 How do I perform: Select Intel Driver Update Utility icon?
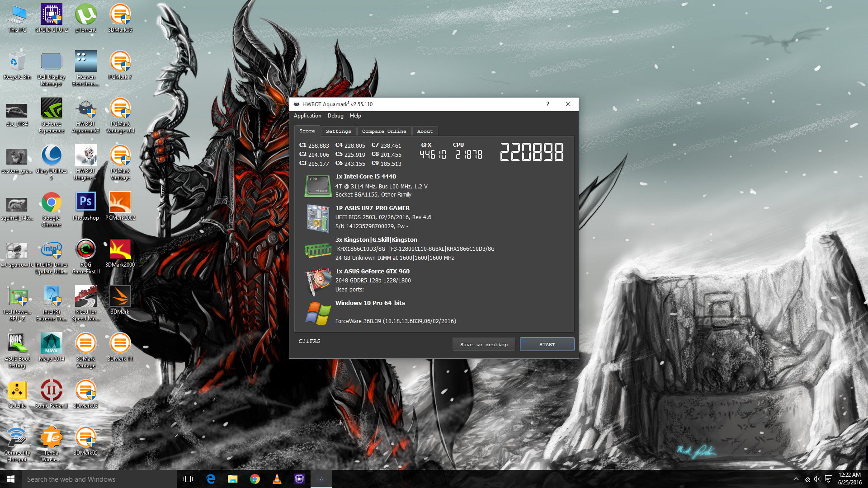[x=52, y=257]
